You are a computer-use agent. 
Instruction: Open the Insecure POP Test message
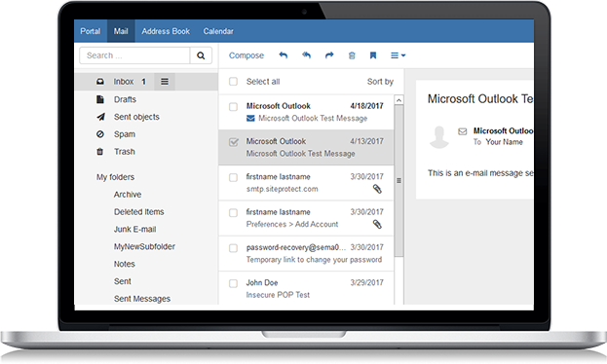306,288
